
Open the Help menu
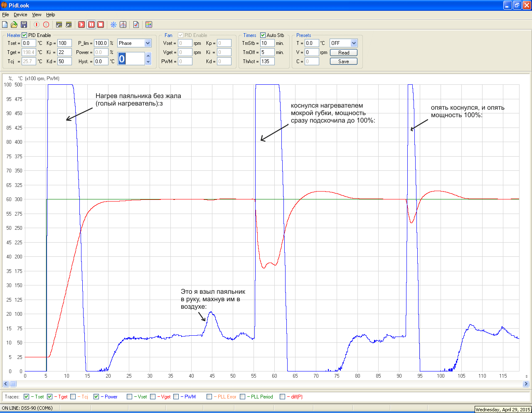pyautogui.click(x=51, y=15)
